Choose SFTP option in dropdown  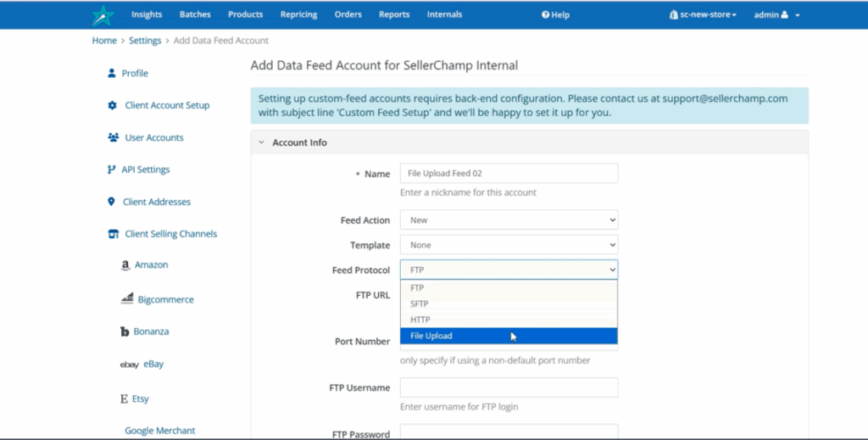(509, 304)
